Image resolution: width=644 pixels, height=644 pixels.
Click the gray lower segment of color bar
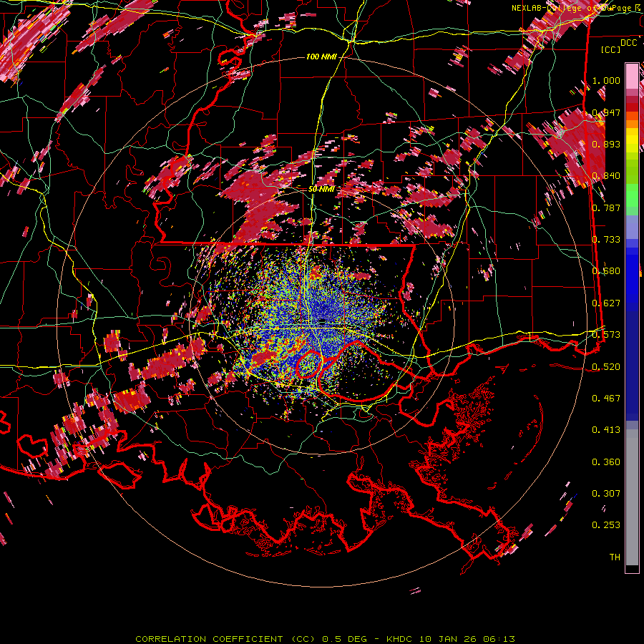click(x=632, y=497)
